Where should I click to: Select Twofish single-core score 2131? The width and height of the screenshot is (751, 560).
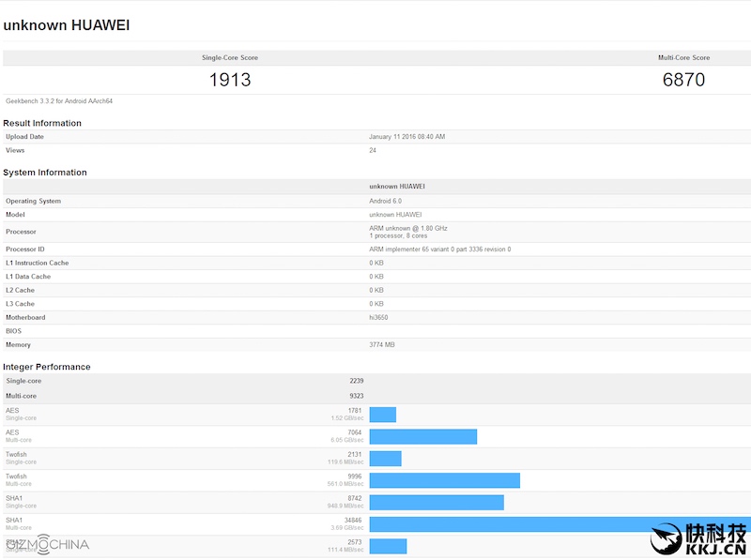pyautogui.click(x=355, y=455)
